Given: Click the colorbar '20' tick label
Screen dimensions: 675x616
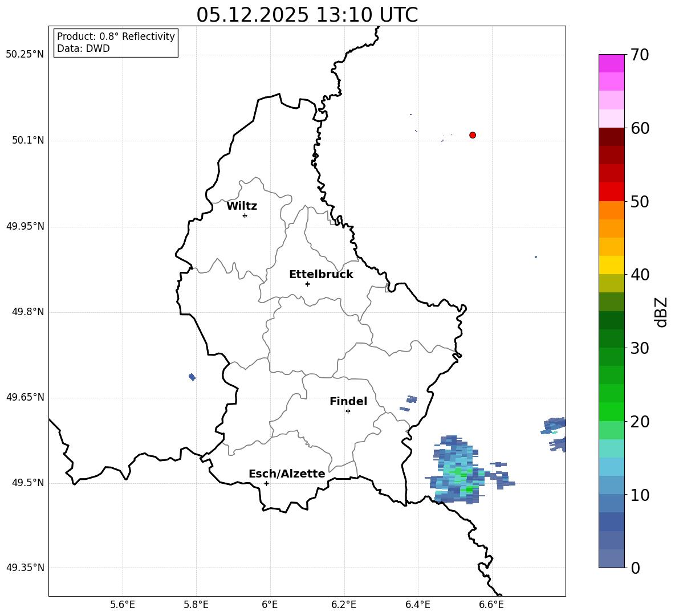Looking at the screenshot, I should coord(640,422).
